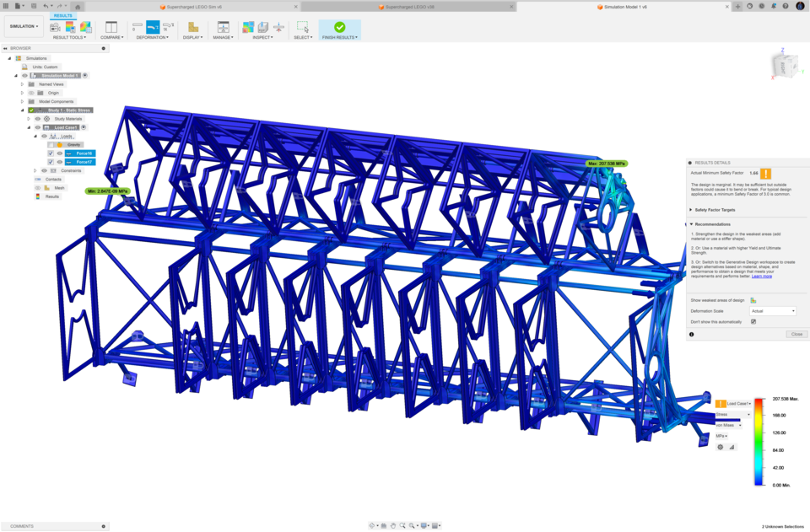Open the Learn more link
This screenshot has width=810, height=532.
761,277
